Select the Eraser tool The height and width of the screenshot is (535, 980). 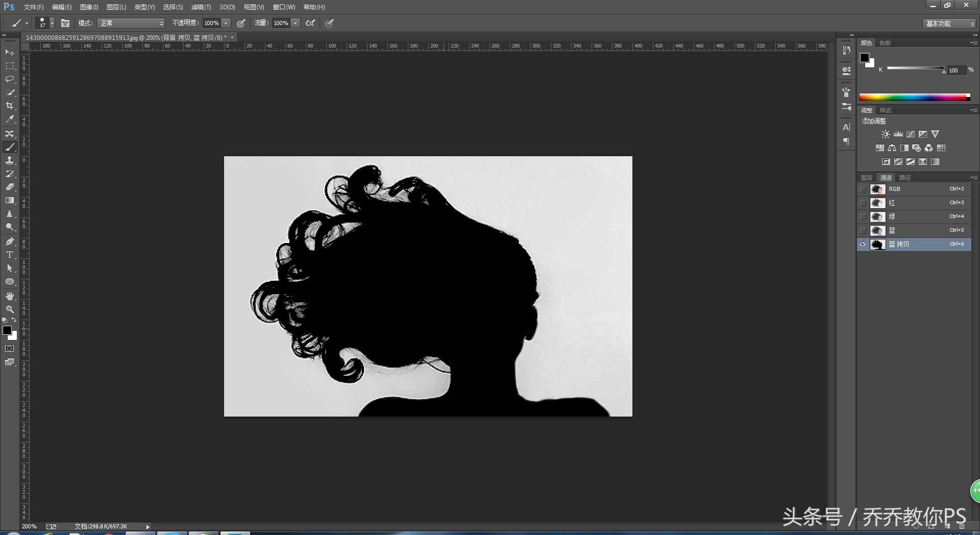coord(10,187)
